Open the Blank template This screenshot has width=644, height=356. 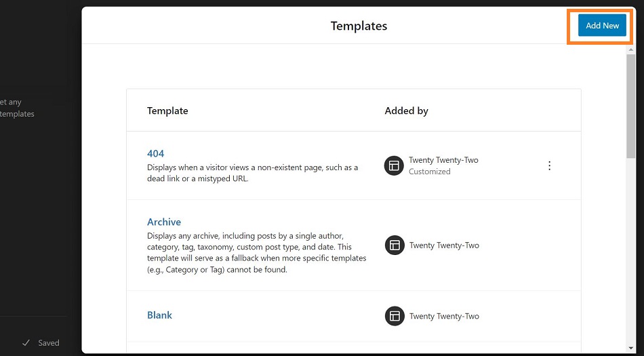click(x=159, y=315)
